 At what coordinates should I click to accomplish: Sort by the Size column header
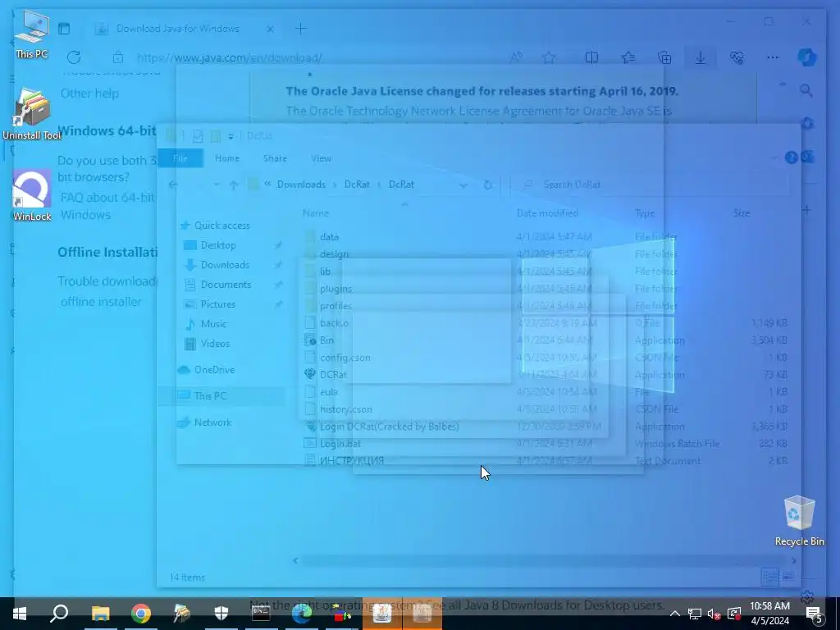[x=742, y=213]
